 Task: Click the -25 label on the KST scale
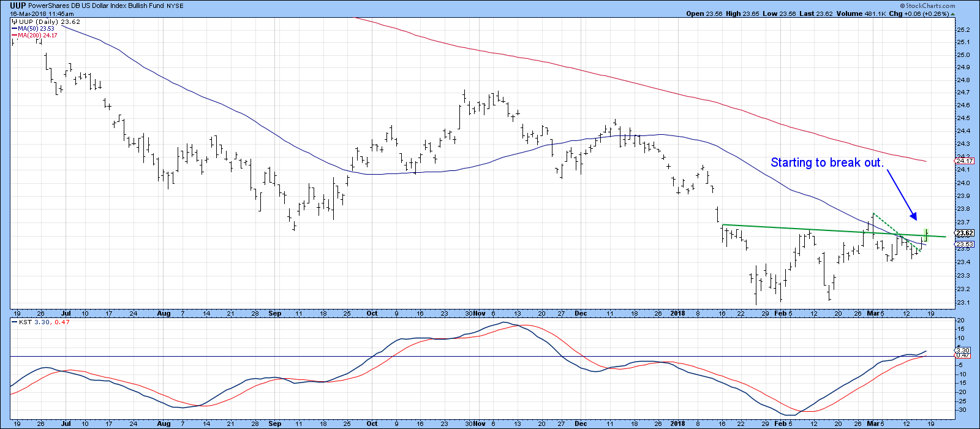[961, 401]
